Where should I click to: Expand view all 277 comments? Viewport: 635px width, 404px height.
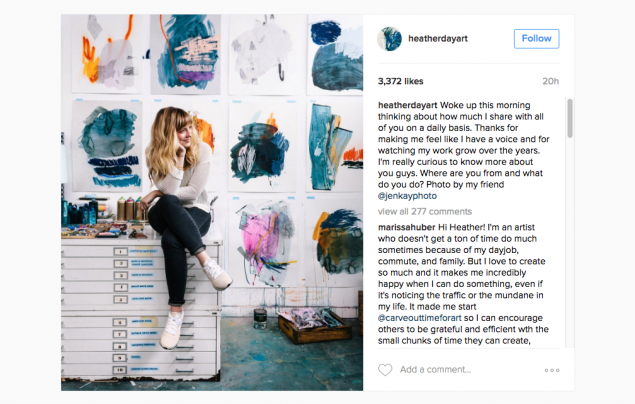pyautogui.click(x=424, y=211)
